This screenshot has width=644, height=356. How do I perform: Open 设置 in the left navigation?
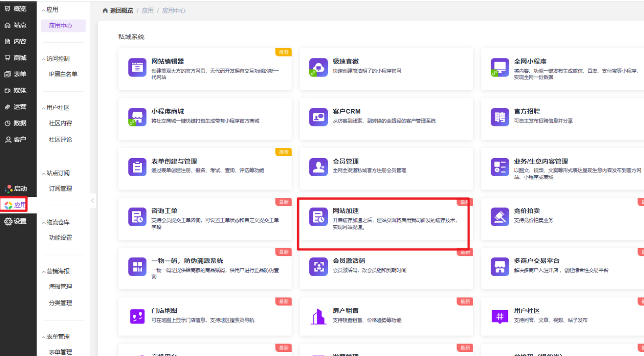coord(16,222)
